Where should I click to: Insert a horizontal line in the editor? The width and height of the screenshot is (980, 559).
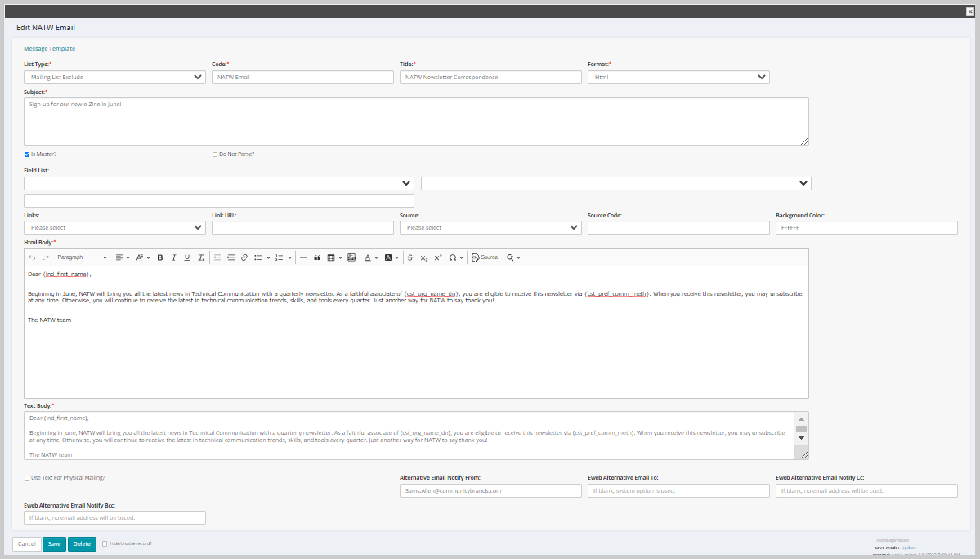tap(302, 257)
